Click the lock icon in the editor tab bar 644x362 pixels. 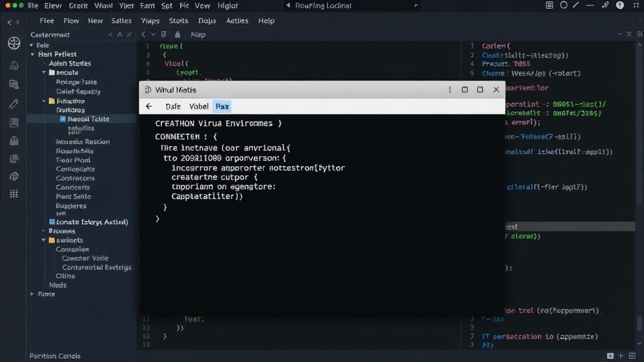point(177,35)
